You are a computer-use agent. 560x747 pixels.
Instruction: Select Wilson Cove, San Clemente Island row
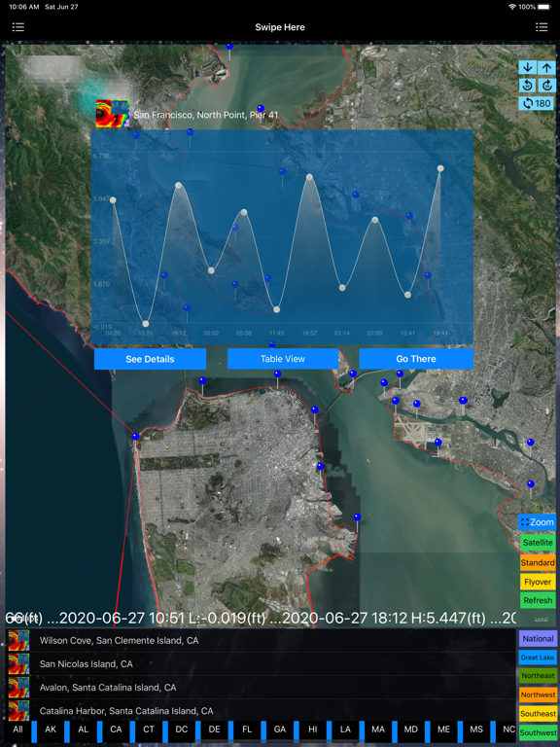point(261,640)
